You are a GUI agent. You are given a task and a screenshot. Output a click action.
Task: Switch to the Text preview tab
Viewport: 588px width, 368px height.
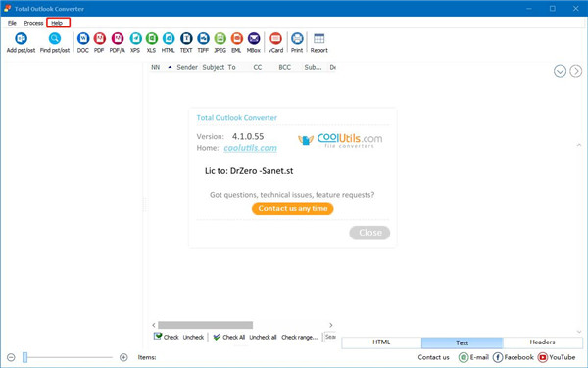(462, 342)
